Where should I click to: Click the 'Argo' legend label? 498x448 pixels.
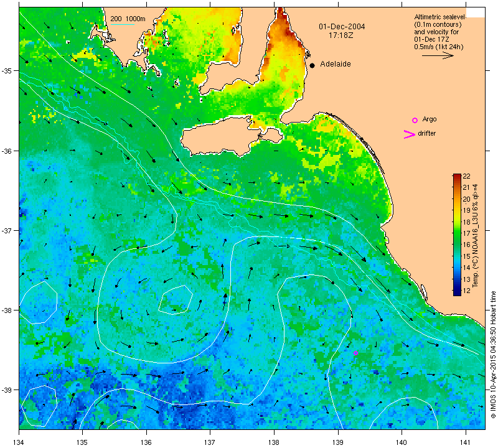click(430, 119)
